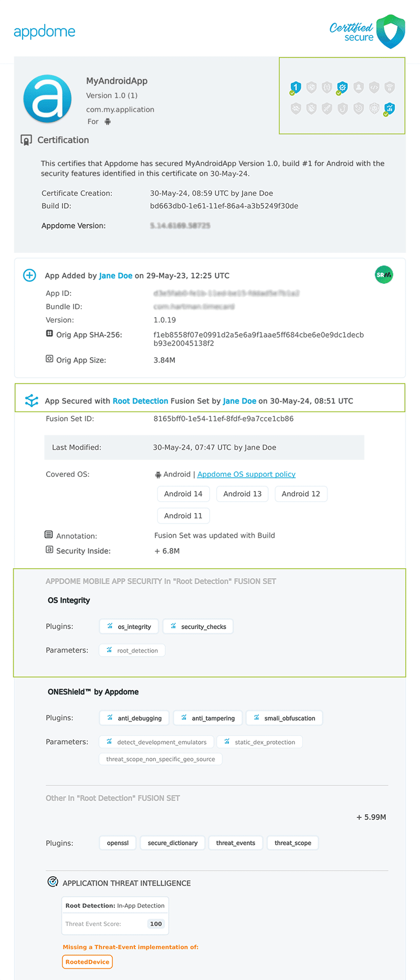
Task: Open the Appdome OS support policy link
Action: tap(246, 474)
